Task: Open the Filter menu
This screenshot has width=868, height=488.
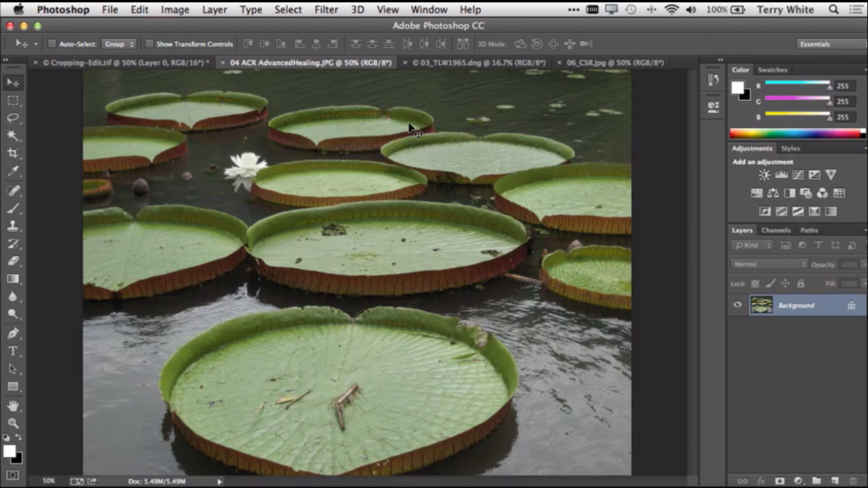Action: point(326,9)
